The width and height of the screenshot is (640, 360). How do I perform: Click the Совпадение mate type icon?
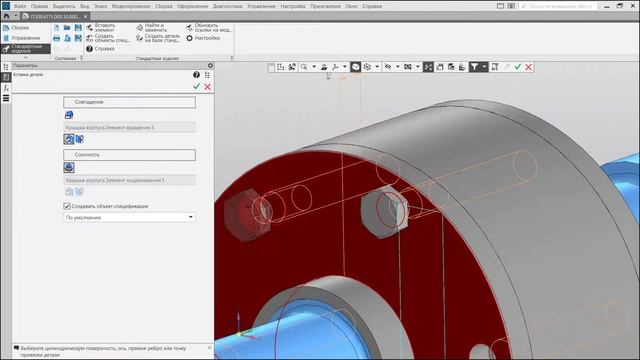[69, 115]
